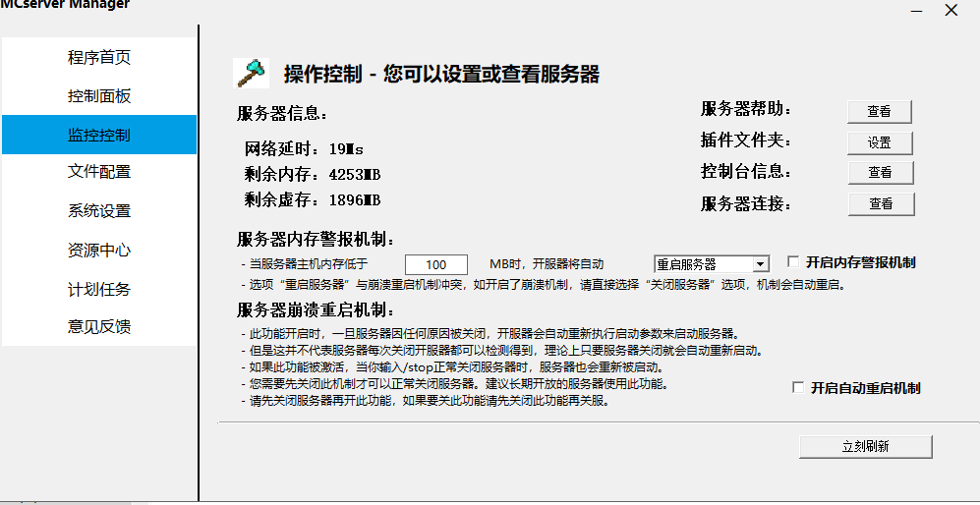The image size is (980, 505).
Task: Open the 意见反馈 page
Action: tap(99, 326)
